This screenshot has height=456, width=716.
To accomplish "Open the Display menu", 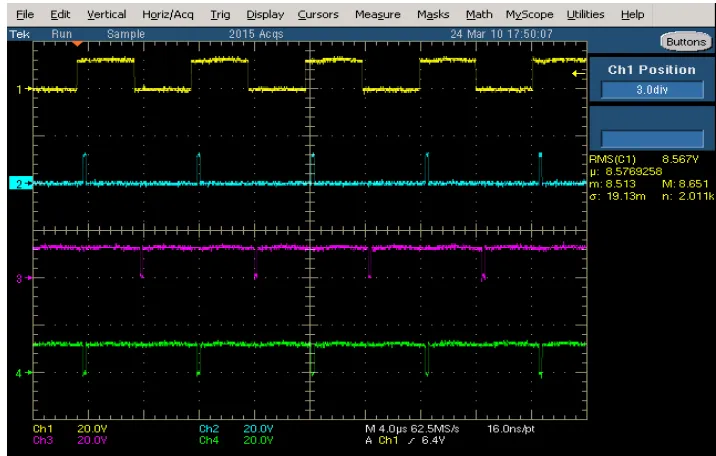I will click(265, 15).
